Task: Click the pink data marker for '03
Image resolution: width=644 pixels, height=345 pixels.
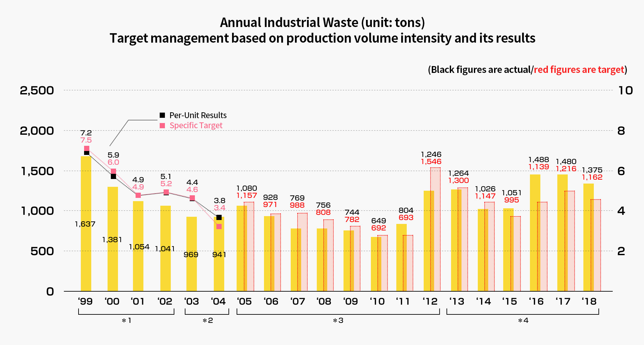Action: [192, 198]
